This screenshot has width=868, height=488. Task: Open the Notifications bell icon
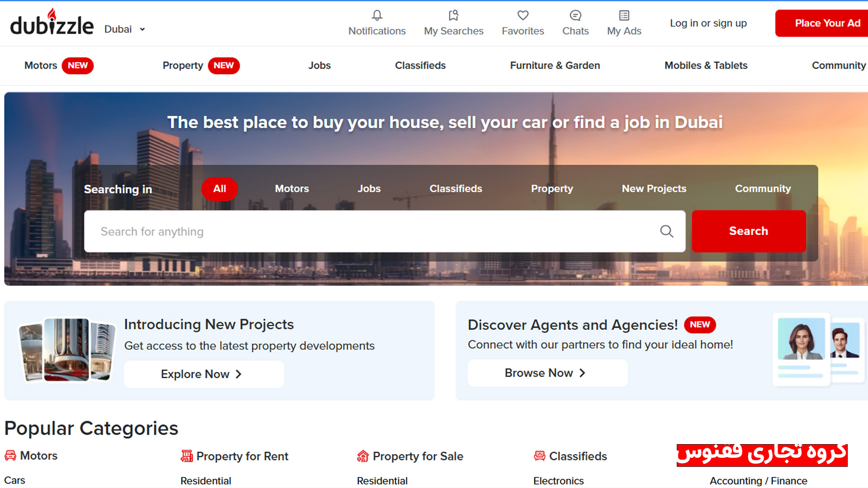(x=377, y=16)
